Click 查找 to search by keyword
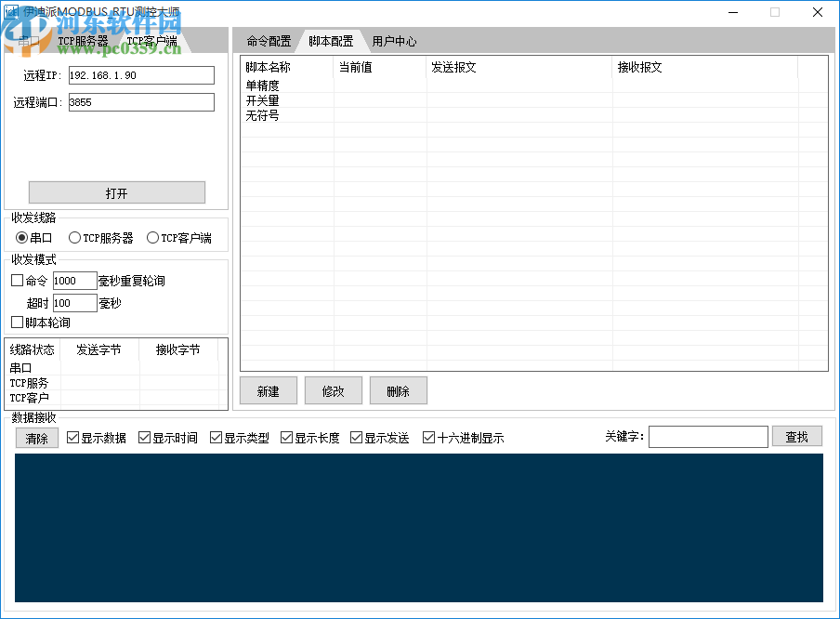This screenshot has width=840, height=619. (x=796, y=436)
